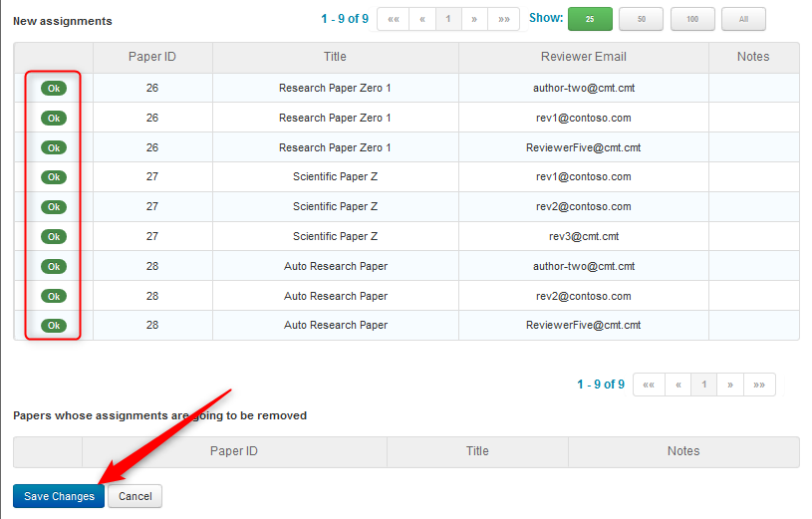812x519 pixels.
Task: Click email rev2@contoso.com for paper 28
Action: click(584, 296)
